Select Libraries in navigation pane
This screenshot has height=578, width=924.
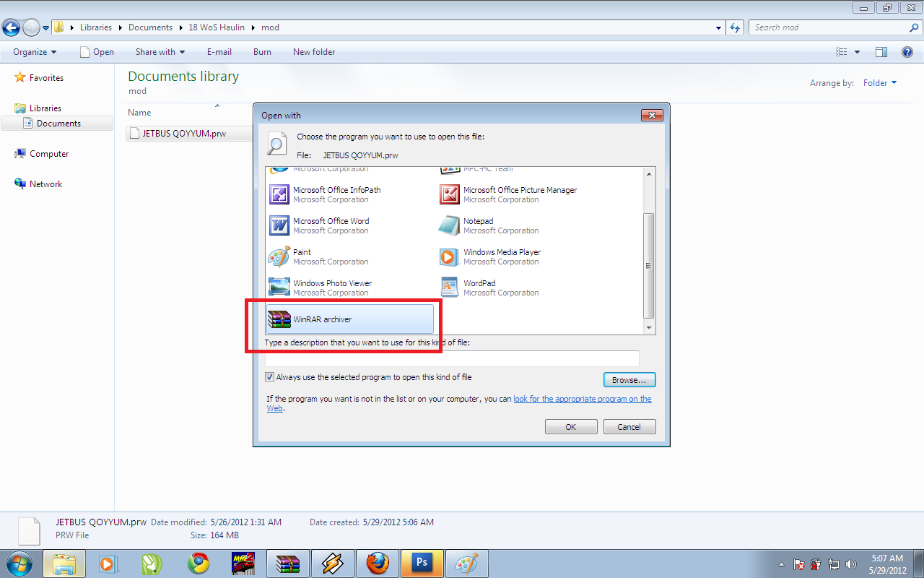(x=45, y=108)
